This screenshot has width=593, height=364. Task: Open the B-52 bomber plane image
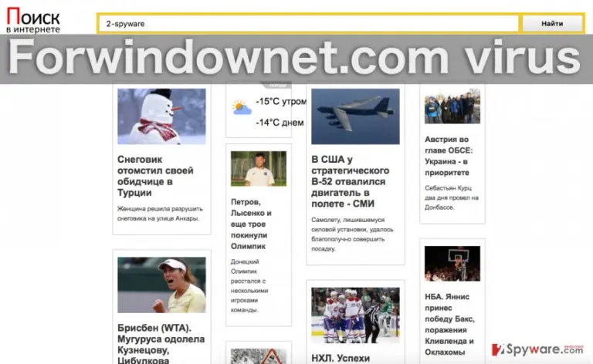pyautogui.click(x=355, y=116)
